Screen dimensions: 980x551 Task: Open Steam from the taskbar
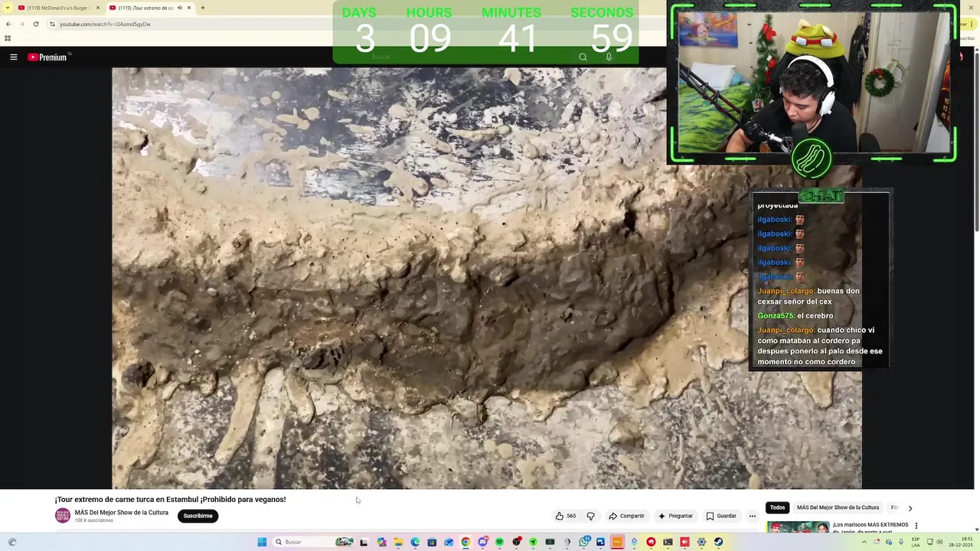(x=718, y=542)
